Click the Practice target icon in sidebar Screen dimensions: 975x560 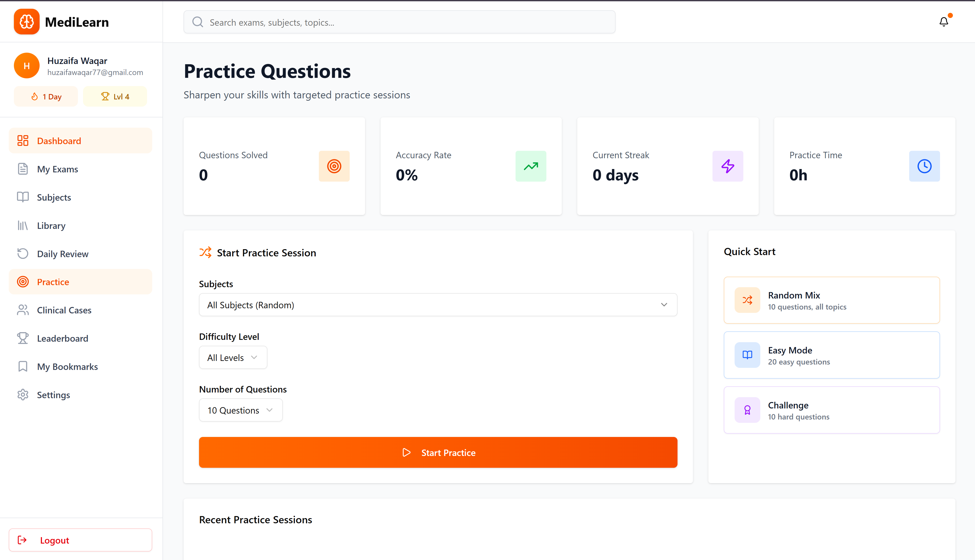tap(23, 282)
